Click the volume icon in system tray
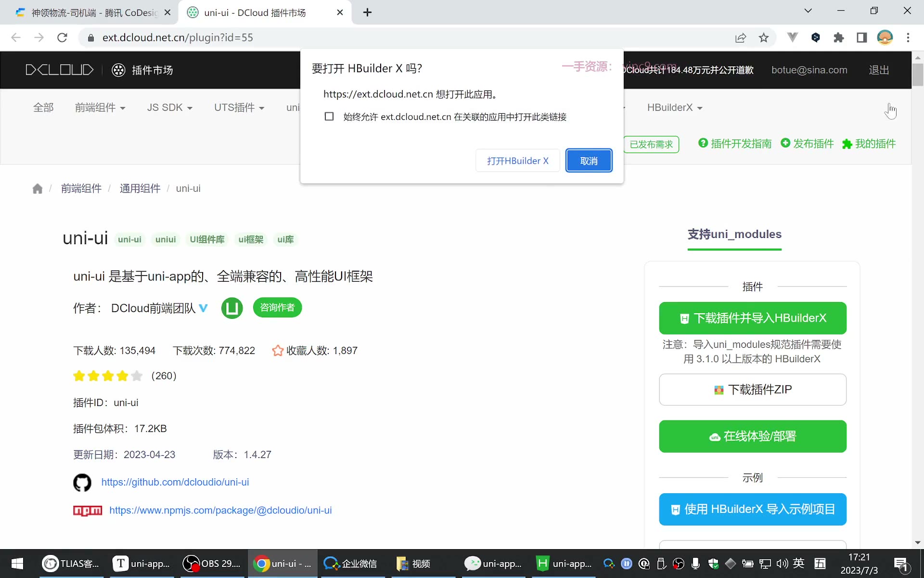Screen dimensions: 924x578 pyautogui.click(x=782, y=564)
